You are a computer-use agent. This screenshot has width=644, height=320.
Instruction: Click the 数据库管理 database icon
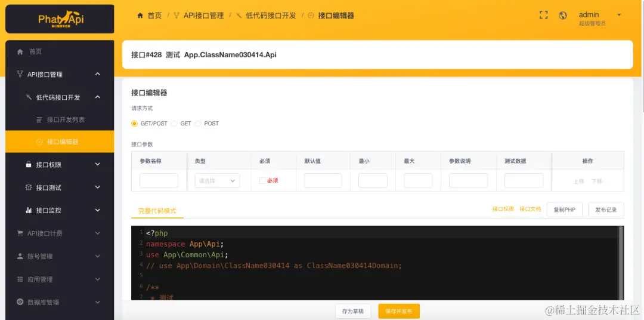20,302
